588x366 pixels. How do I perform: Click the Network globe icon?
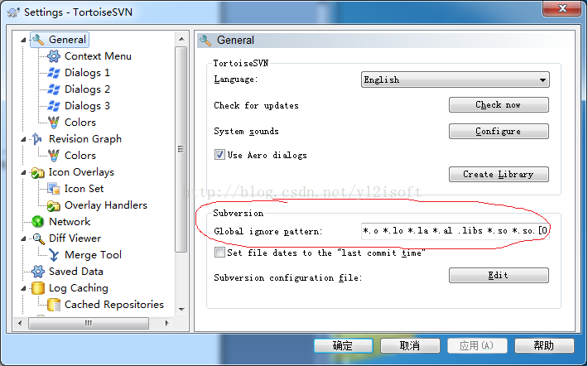tap(37, 222)
